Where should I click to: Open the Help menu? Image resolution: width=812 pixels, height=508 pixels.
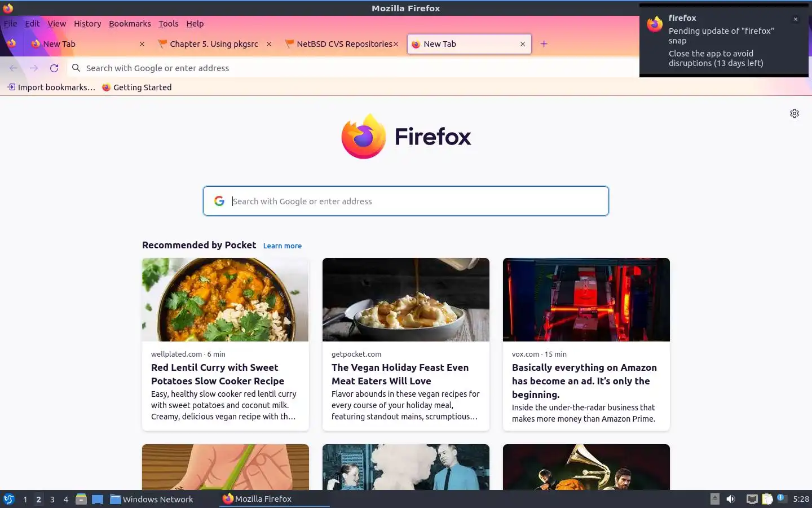point(195,24)
